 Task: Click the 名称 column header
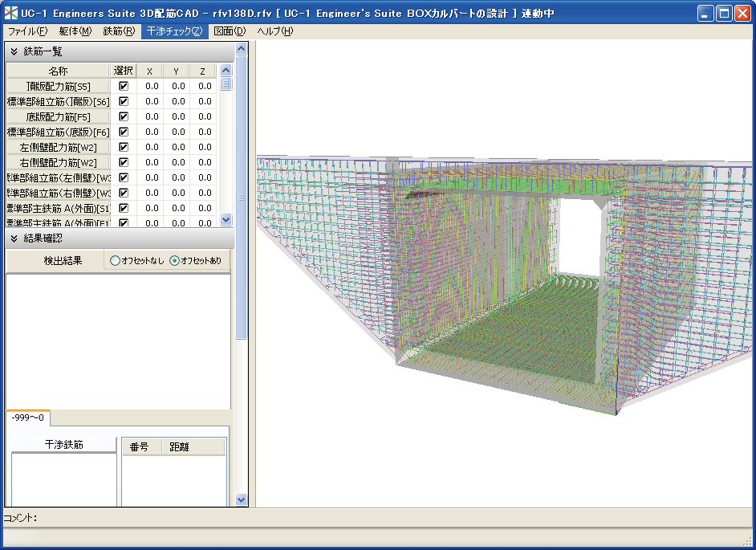(x=58, y=71)
